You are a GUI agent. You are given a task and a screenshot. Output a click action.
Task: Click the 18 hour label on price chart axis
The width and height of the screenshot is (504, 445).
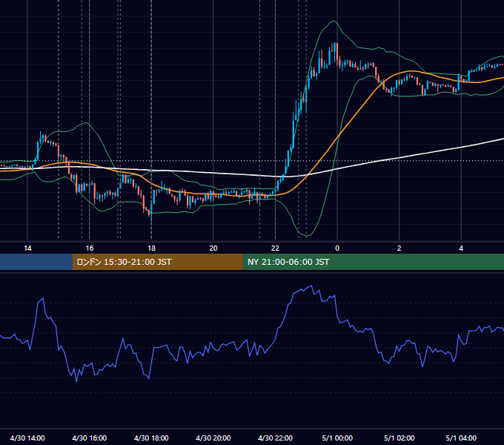[151, 248]
